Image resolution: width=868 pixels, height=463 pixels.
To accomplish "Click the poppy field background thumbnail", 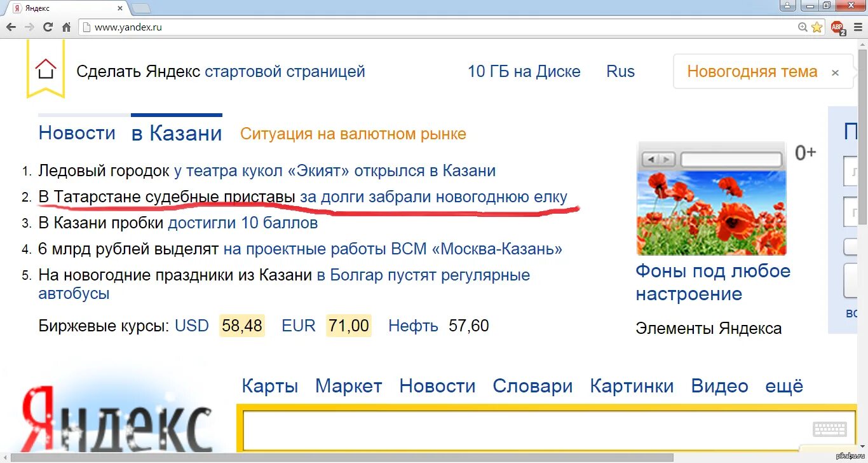I will click(711, 198).
